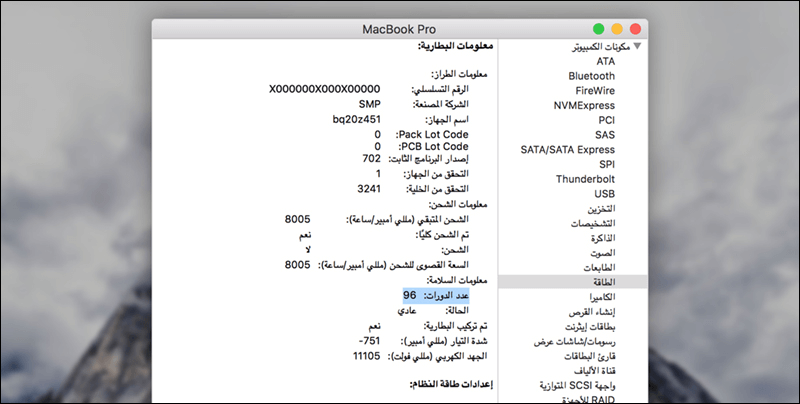Select NVMExpress in the sidebar

tap(585, 106)
